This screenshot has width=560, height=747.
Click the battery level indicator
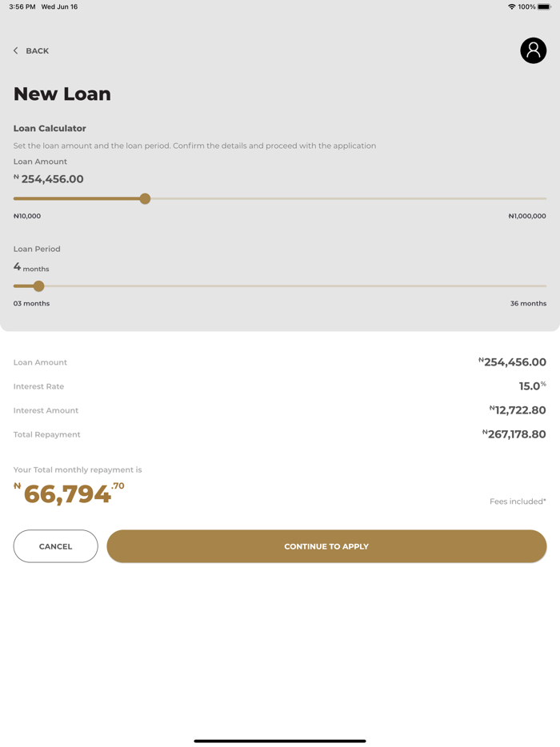click(x=546, y=6)
